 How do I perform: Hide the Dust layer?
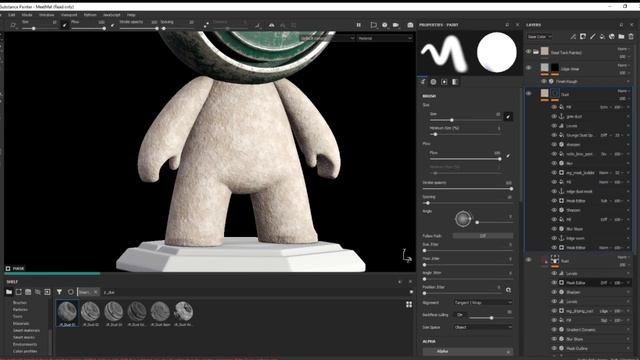529,93
